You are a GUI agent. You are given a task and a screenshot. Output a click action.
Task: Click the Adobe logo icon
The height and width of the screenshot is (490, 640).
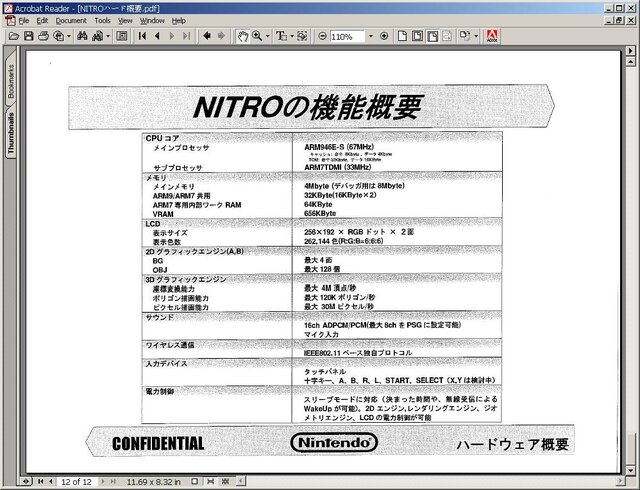point(492,36)
